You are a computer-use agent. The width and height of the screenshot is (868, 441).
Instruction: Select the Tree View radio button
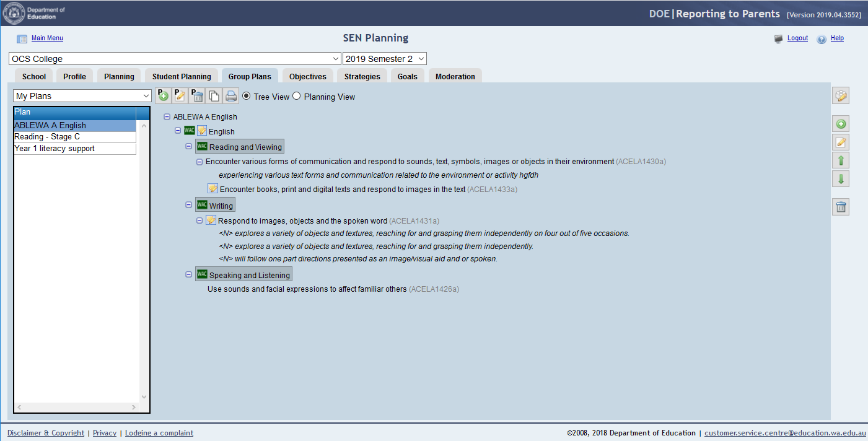pos(247,96)
